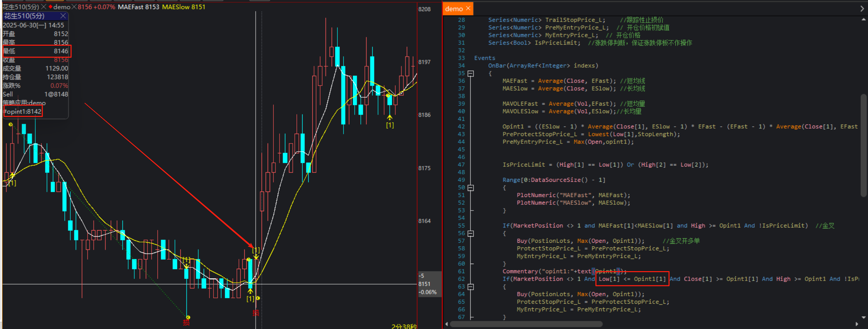Click the 持仓量 123818 row
The image size is (868, 329).
coord(35,77)
